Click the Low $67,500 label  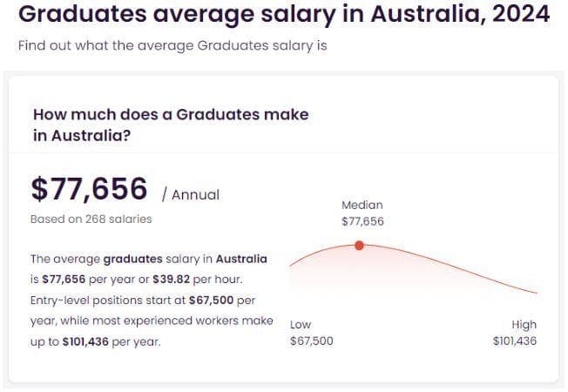(312, 333)
